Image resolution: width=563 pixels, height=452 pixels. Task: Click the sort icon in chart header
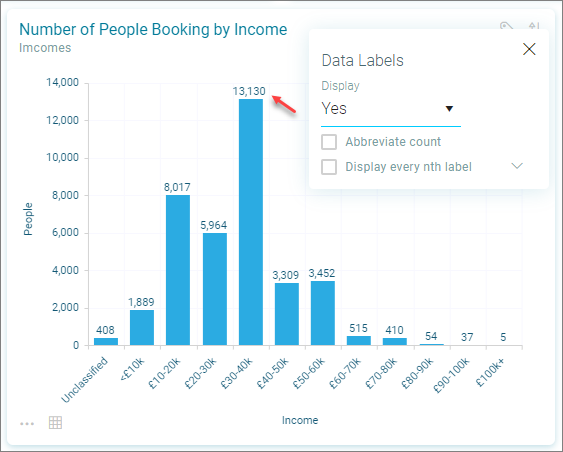[x=534, y=26]
